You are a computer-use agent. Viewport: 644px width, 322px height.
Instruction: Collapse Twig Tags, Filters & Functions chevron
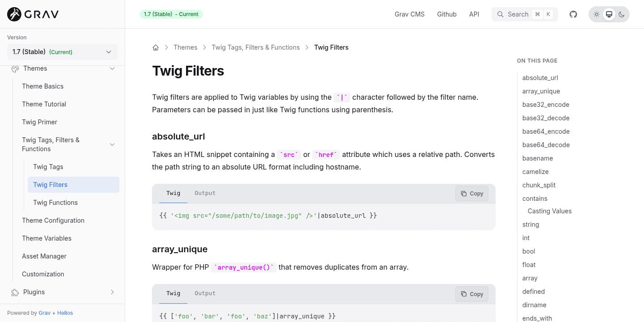[112, 144]
